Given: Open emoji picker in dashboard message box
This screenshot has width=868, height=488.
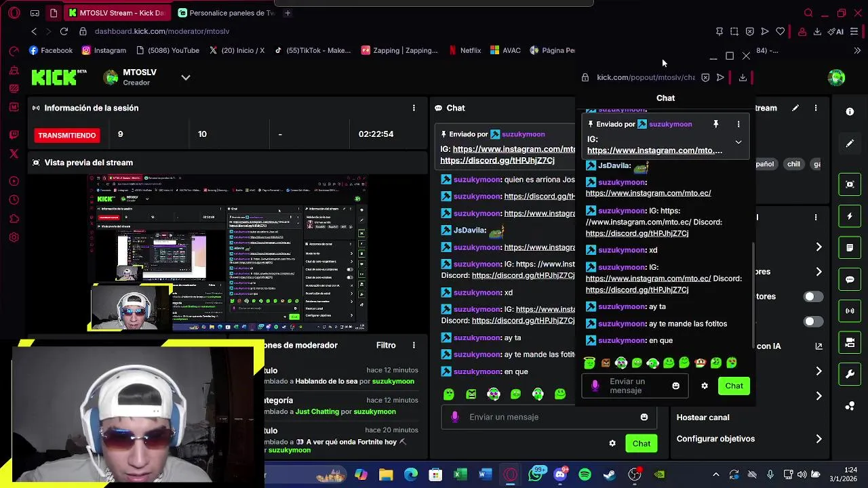Looking at the screenshot, I should tap(644, 417).
